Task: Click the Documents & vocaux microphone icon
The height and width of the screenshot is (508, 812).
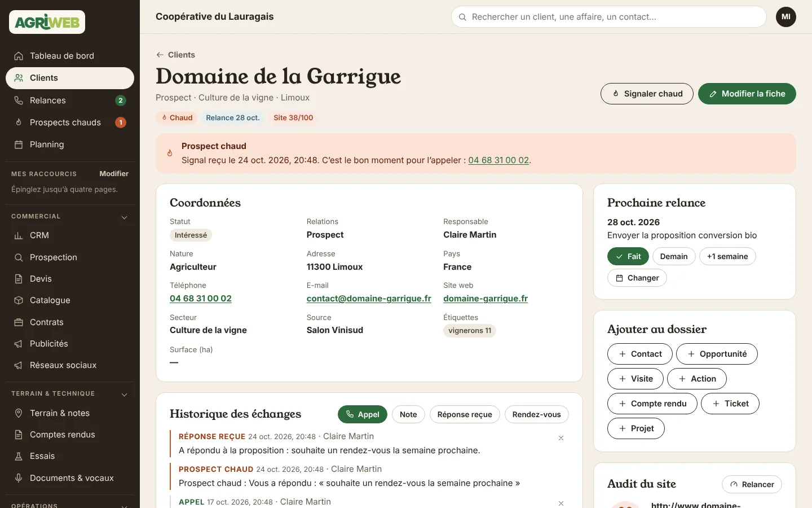Action: [x=19, y=478]
